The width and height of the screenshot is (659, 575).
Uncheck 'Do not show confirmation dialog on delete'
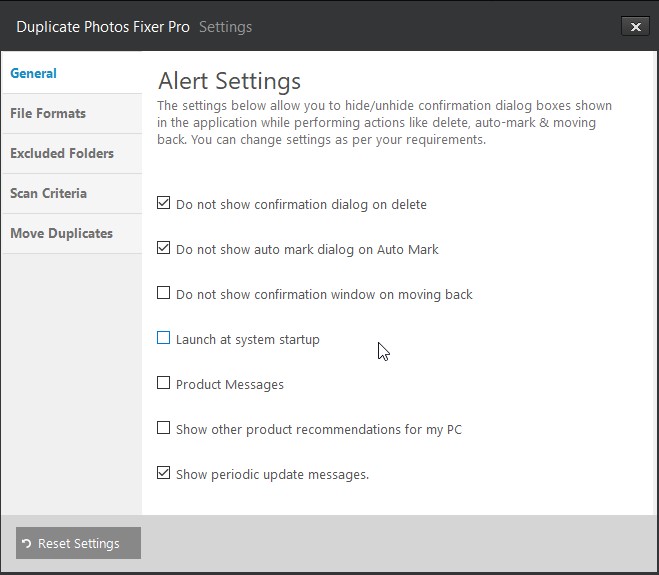click(x=164, y=204)
